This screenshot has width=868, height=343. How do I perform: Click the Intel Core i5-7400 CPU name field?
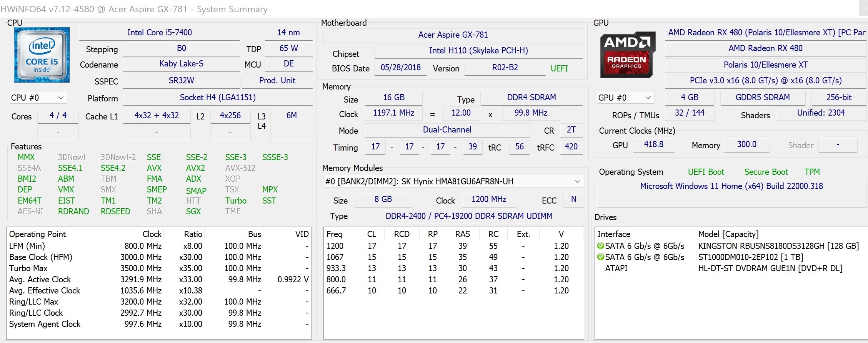point(160,33)
